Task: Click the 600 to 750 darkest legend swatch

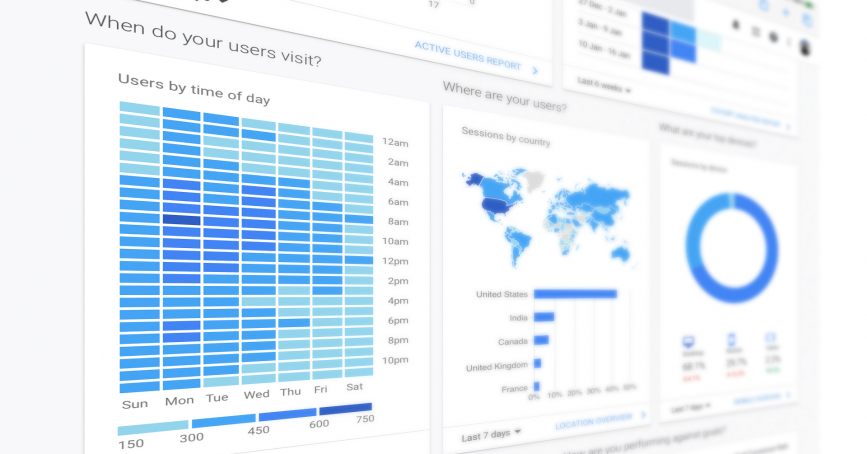Action: tap(346, 409)
